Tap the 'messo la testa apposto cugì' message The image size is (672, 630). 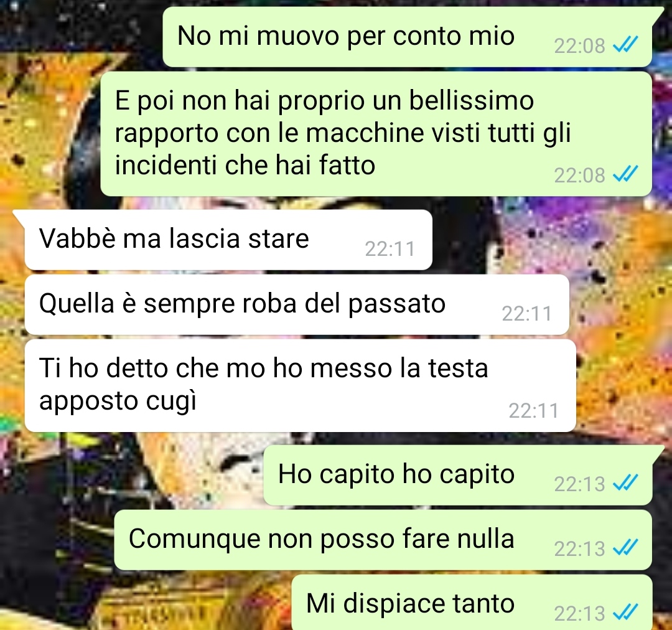tap(300, 385)
